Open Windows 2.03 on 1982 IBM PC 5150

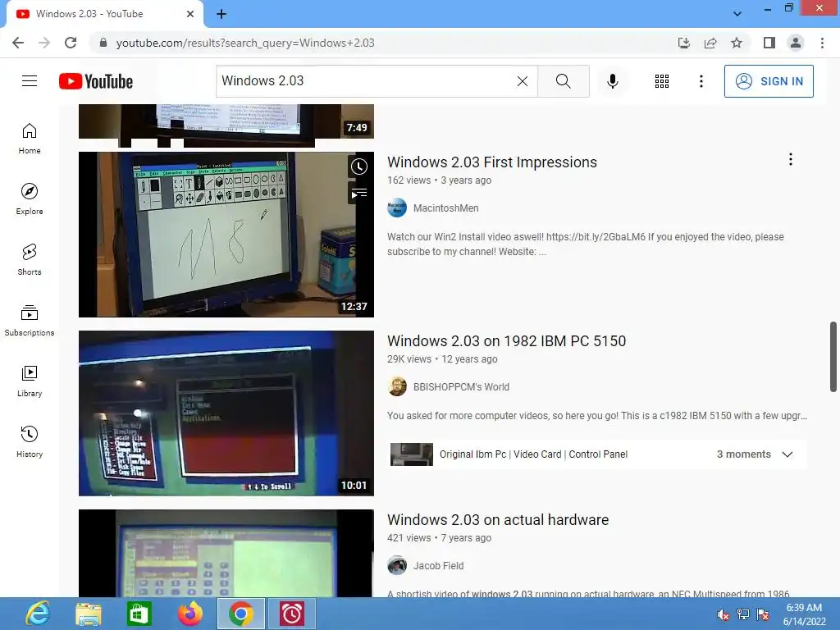506,341
